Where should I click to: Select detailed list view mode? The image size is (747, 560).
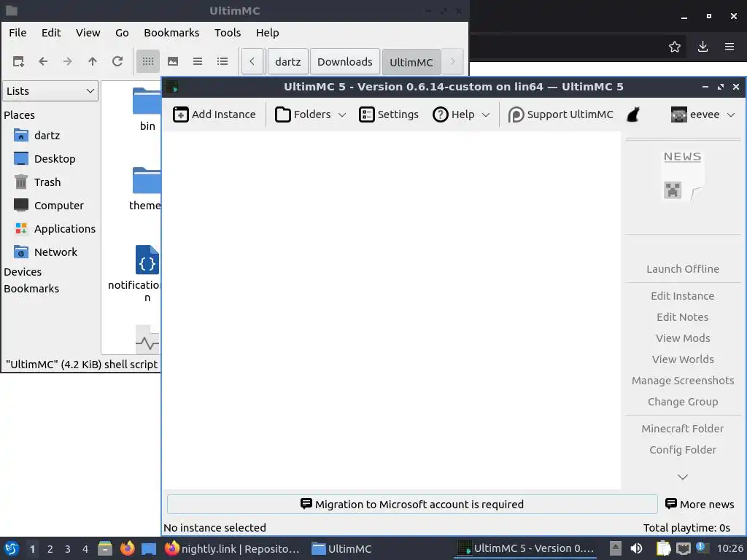pos(222,61)
